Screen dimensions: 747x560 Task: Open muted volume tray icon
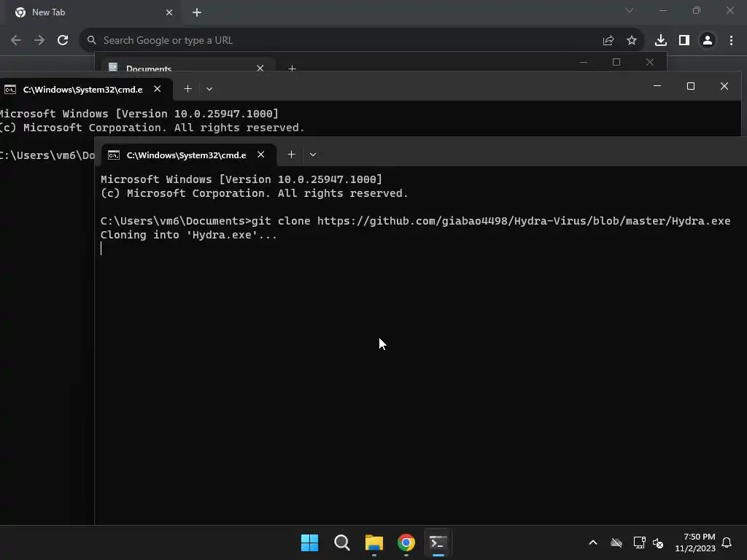point(659,542)
